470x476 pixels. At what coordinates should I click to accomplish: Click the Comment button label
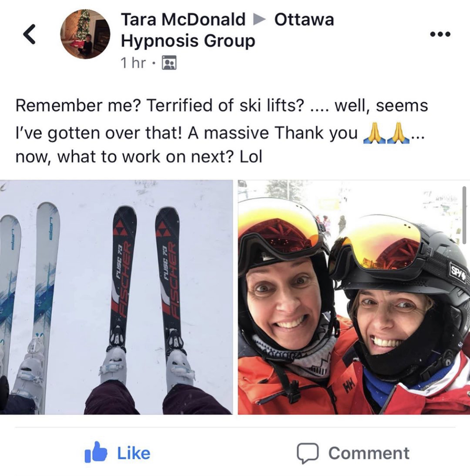[x=369, y=453]
